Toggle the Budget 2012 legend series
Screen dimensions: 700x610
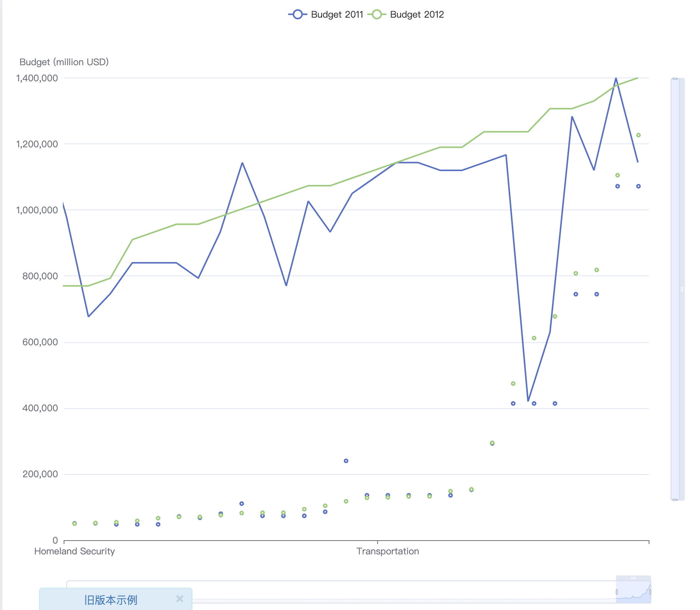406,15
